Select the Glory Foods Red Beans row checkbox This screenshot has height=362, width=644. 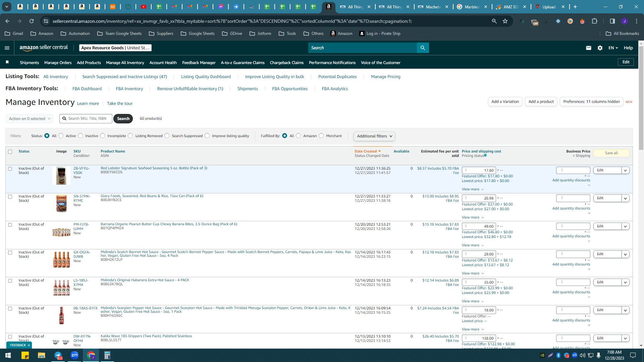point(10,197)
